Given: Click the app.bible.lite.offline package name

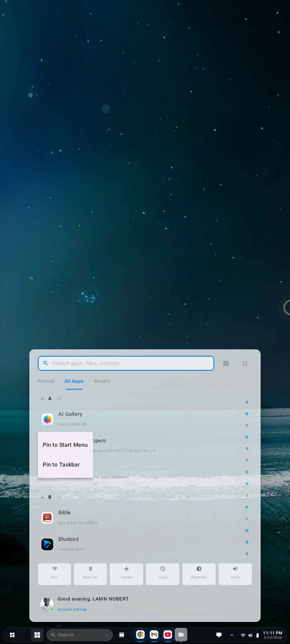Looking at the screenshot, I should point(78,523).
